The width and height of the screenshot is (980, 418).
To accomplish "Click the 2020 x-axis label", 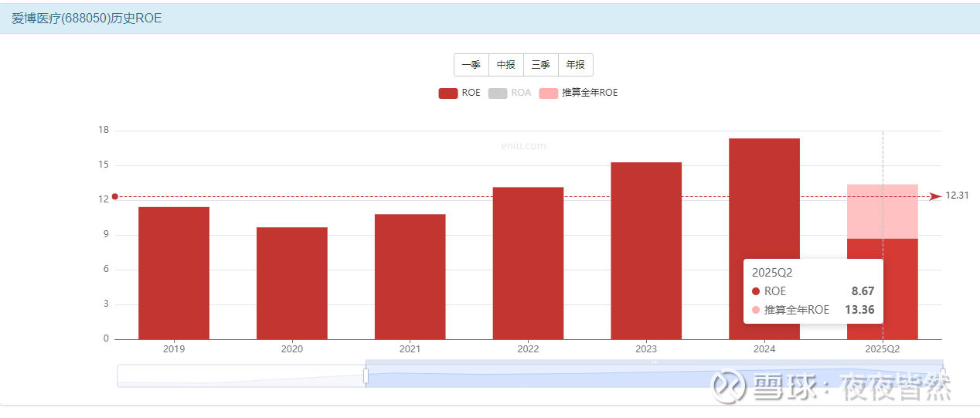I will pyautogui.click(x=292, y=349).
